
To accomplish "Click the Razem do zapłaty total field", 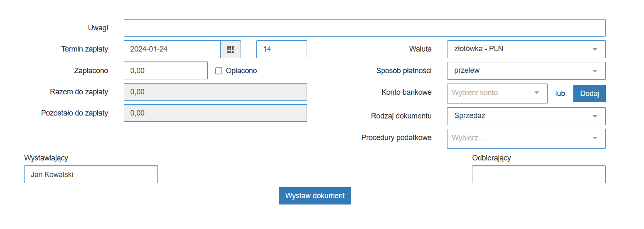I will pos(215,92).
